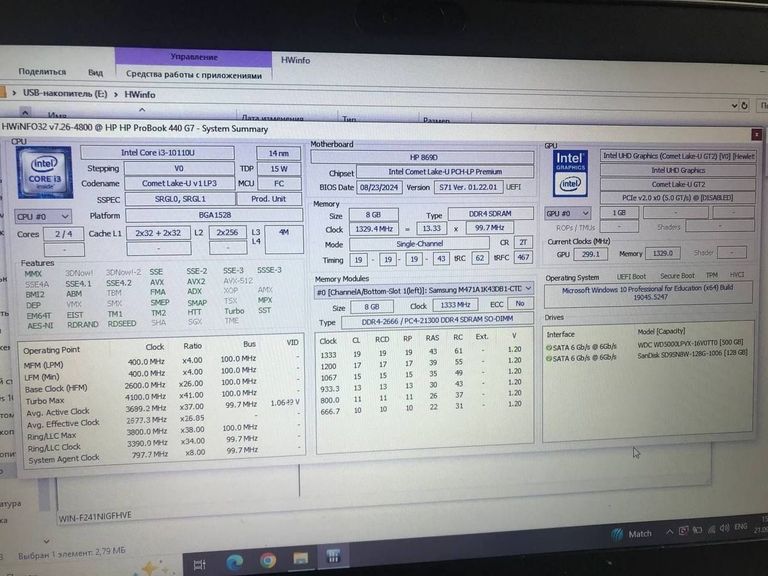Click the Intel Graphics GPU logo

coord(570,173)
